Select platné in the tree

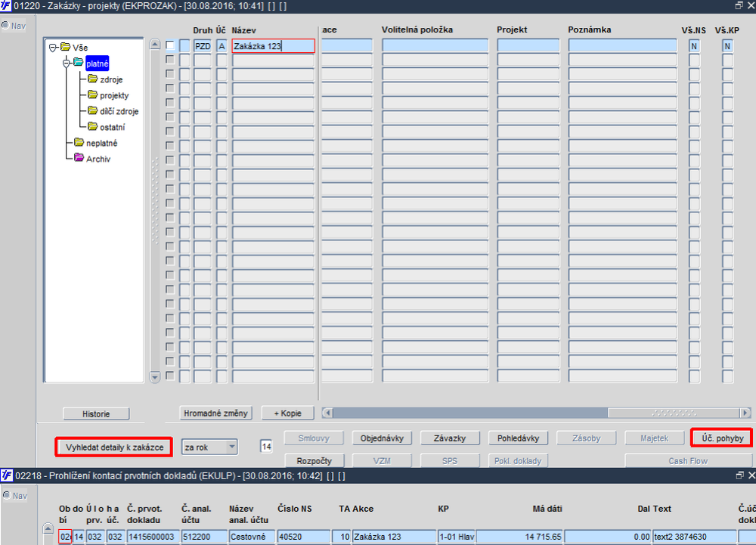(97, 63)
